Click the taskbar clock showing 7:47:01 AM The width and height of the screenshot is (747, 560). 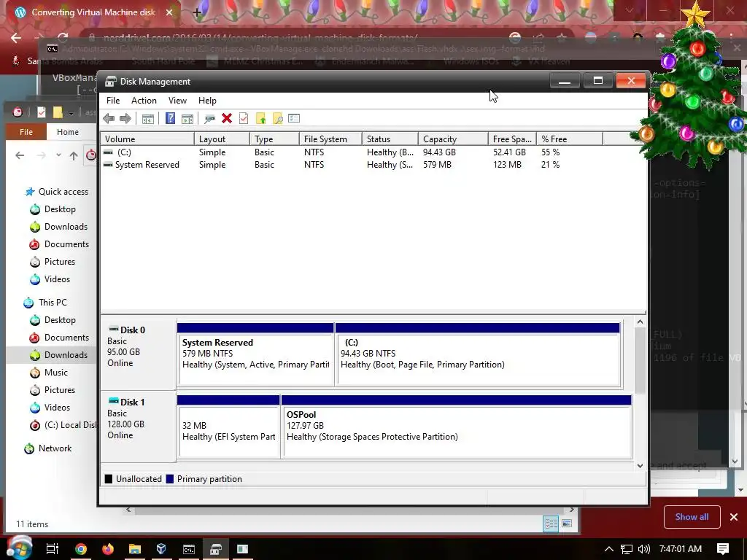[x=681, y=549]
